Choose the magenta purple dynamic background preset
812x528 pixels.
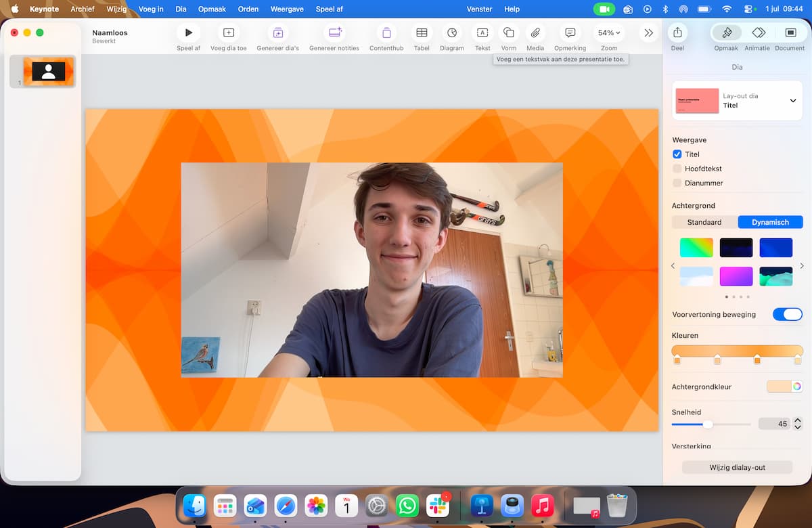pyautogui.click(x=736, y=276)
